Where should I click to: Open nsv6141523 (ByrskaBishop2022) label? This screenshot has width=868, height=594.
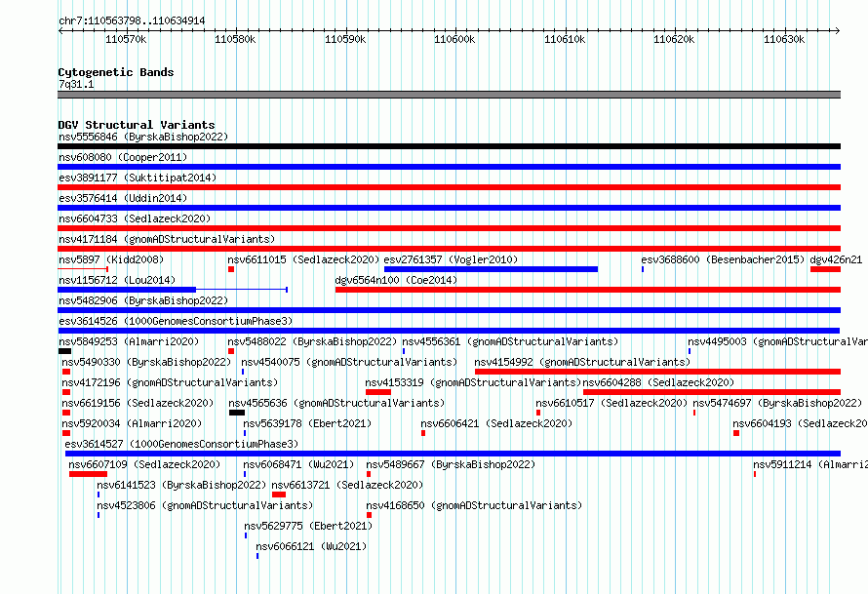click(181, 485)
